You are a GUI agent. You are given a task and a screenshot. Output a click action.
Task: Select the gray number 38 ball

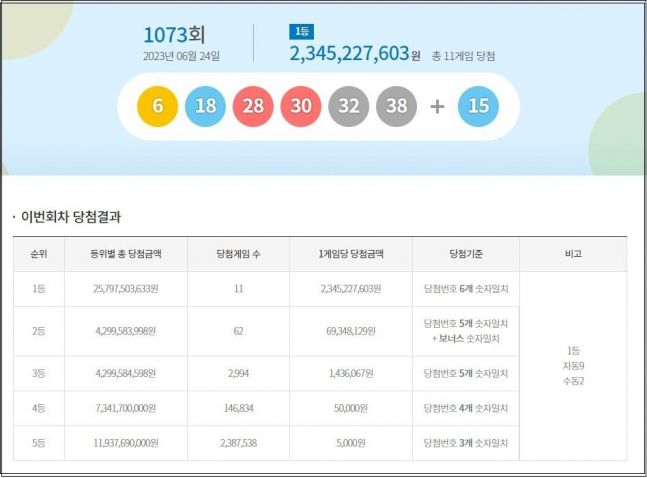pos(397,106)
